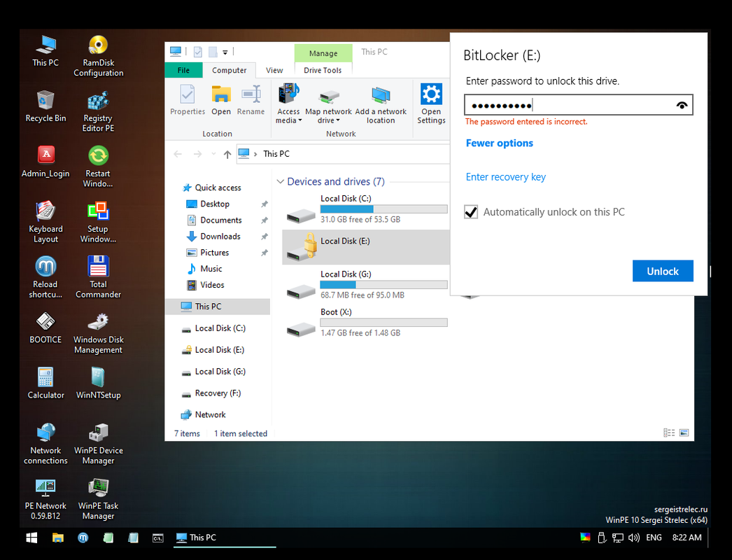Open recent locations dropdown arrow
732x560 pixels.
(214, 154)
